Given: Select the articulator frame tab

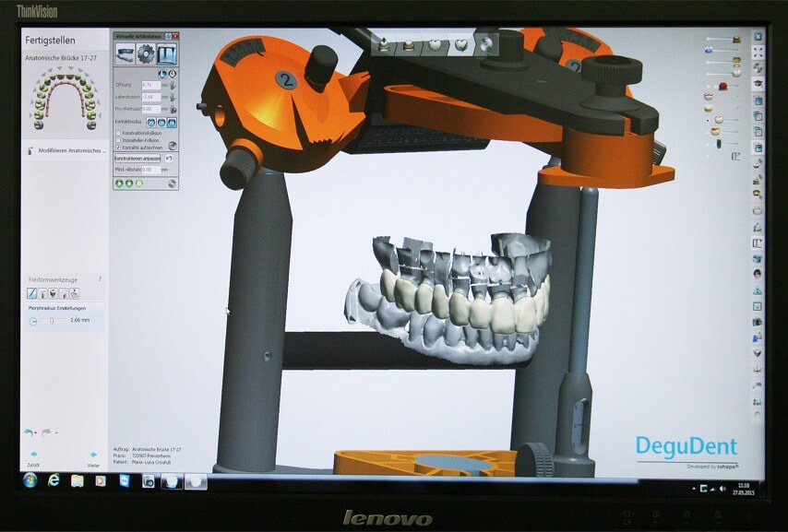Looking at the screenshot, I should (166, 53).
